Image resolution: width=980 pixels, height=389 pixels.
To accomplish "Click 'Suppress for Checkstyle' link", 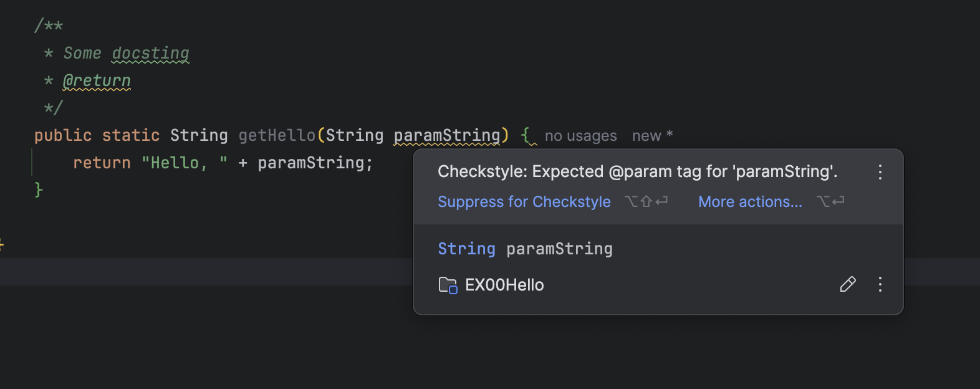I will [x=524, y=202].
